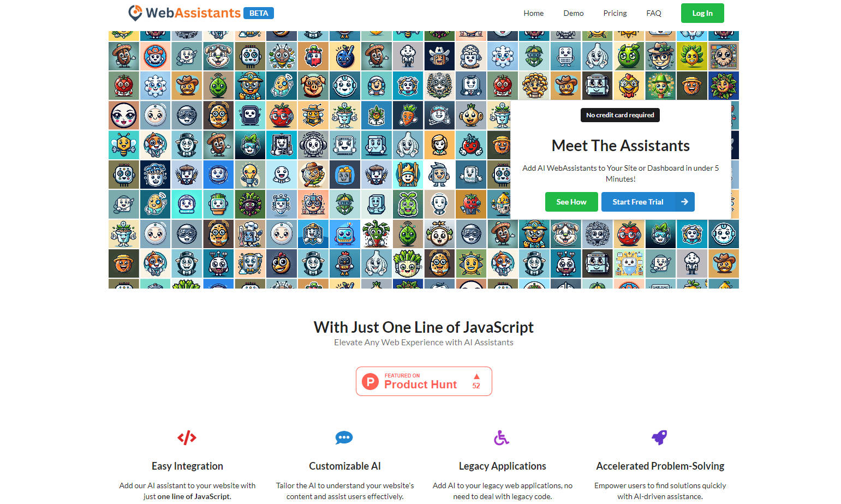841x504 pixels.
Task: Navigate to the FAQ section
Action: coord(653,13)
